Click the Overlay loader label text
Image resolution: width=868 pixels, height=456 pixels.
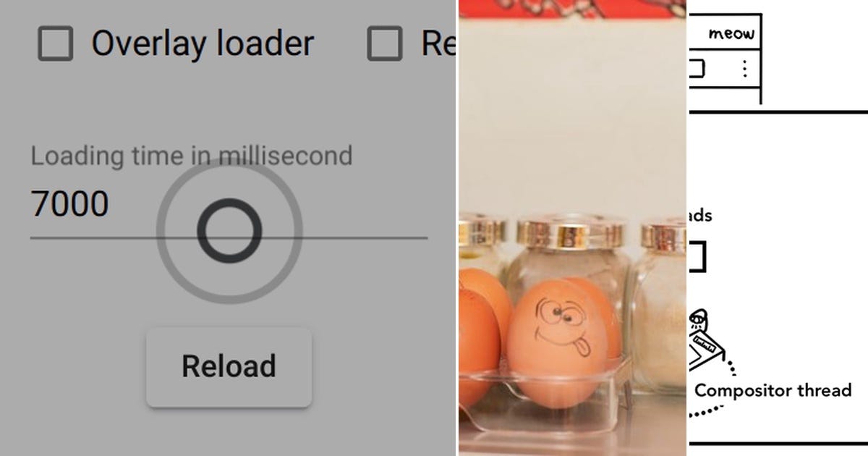[203, 44]
